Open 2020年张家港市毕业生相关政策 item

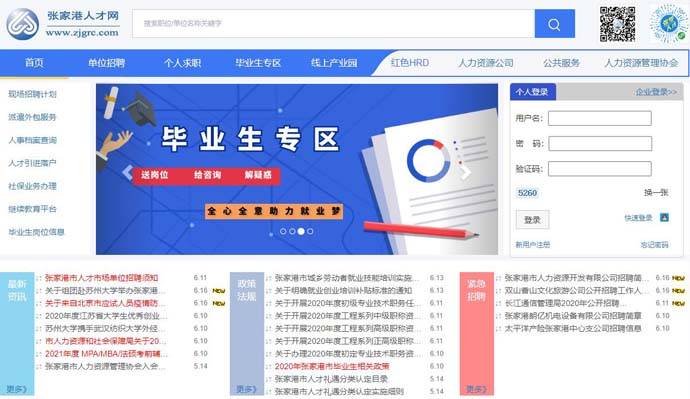(332, 366)
